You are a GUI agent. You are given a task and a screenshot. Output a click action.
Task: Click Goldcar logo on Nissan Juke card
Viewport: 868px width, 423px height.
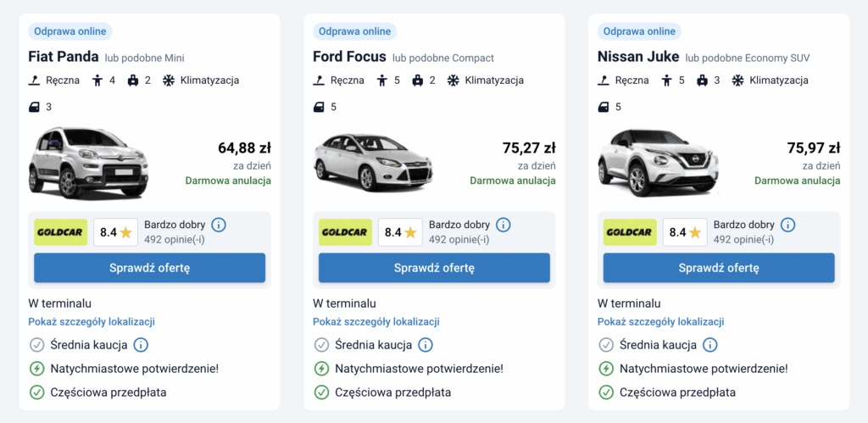pyautogui.click(x=630, y=232)
